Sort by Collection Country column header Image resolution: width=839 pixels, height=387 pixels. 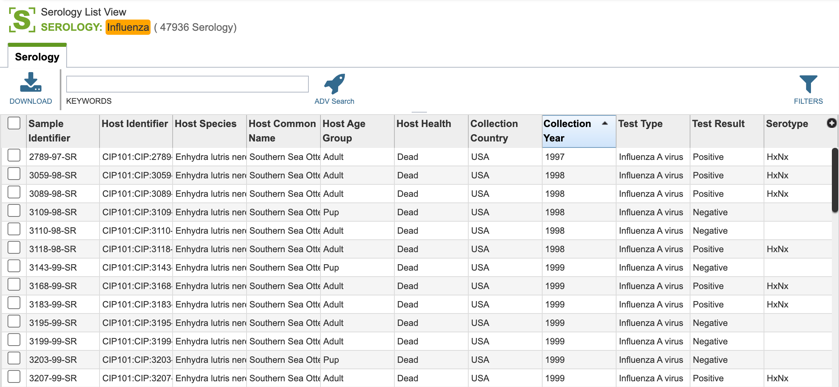click(x=505, y=131)
